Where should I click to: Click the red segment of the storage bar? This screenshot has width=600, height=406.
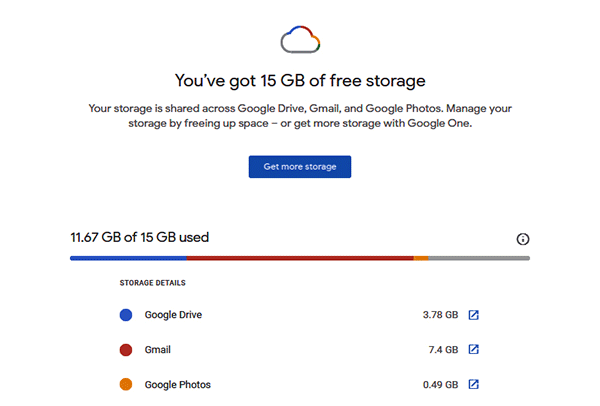300,258
